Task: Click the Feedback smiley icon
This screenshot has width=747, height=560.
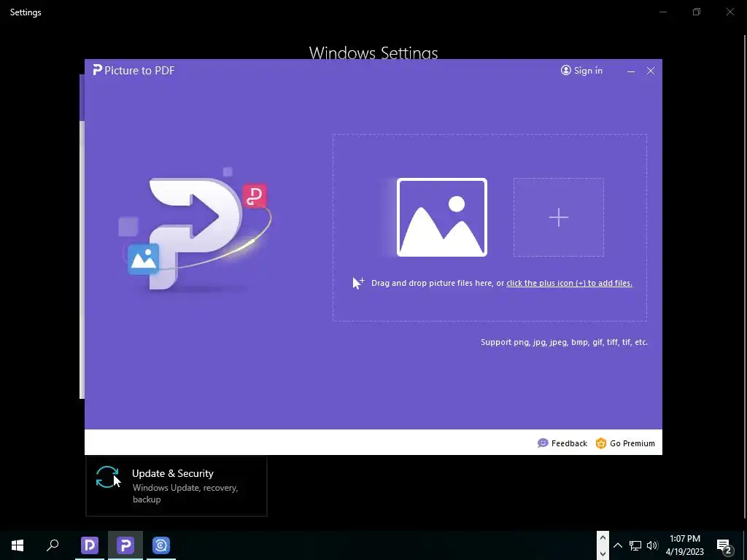Action: (543, 443)
